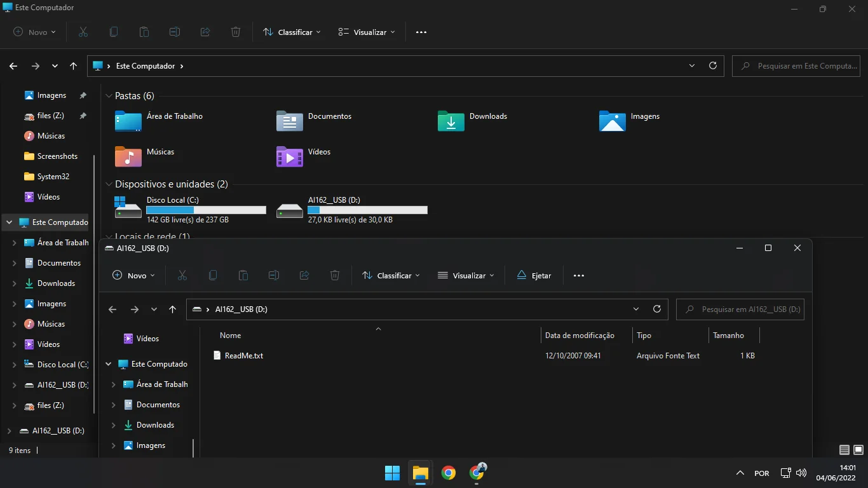
Task: Click the Delete trash icon in AI162__USB window
Action: click(x=335, y=275)
